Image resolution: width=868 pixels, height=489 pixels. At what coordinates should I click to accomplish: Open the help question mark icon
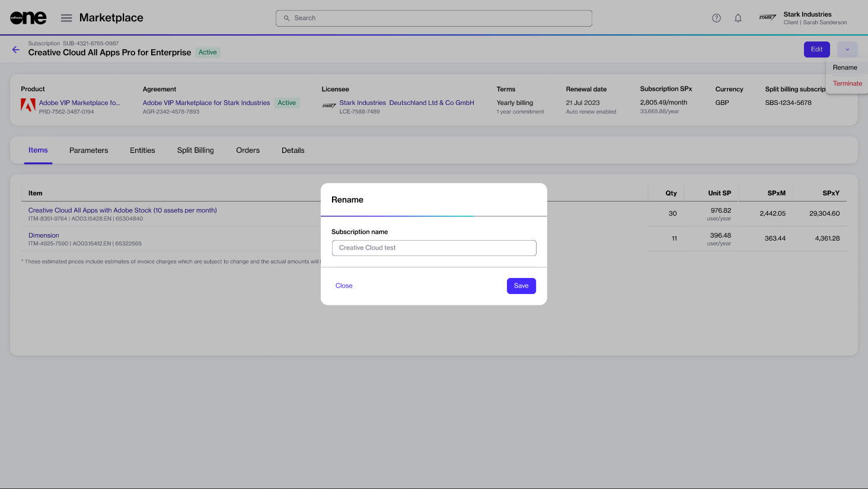[x=716, y=18]
